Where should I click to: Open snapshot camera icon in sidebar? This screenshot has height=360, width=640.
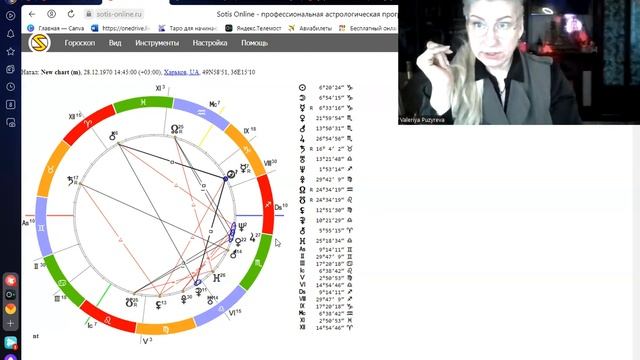[x=11, y=122]
